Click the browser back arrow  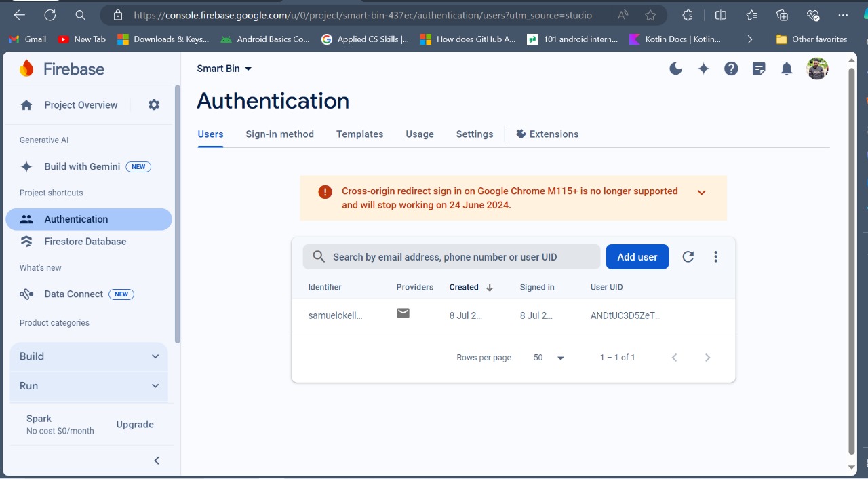coord(19,15)
